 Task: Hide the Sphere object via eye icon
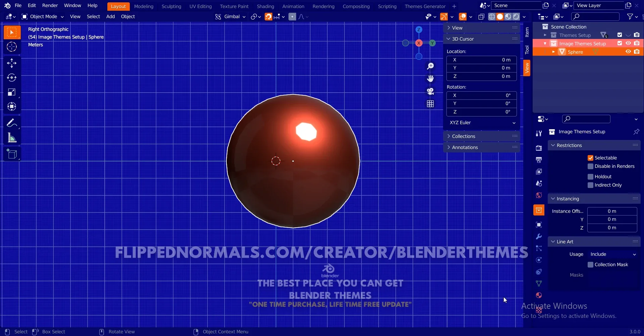tap(628, 52)
